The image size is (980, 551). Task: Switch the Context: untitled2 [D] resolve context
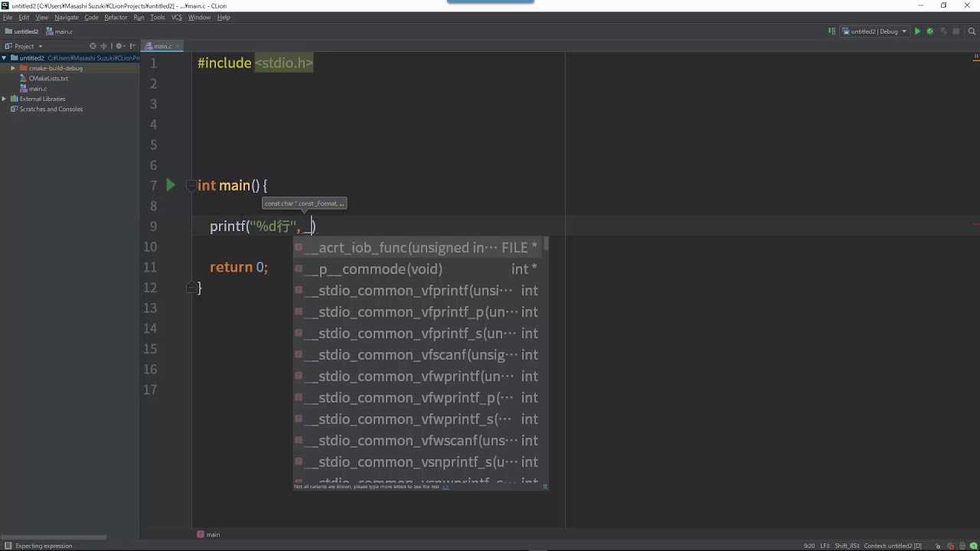pyautogui.click(x=893, y=546)
